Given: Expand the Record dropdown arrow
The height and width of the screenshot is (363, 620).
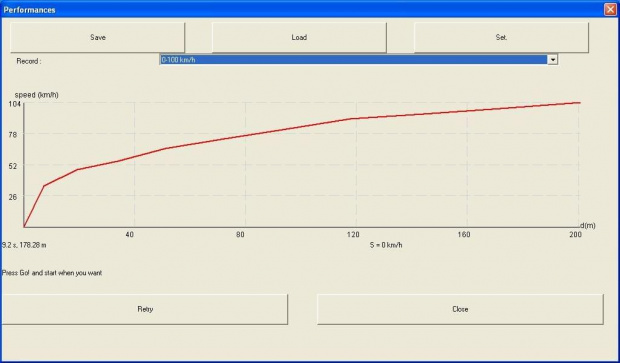Looking at the screenshot, I should (x=552, y=60).
